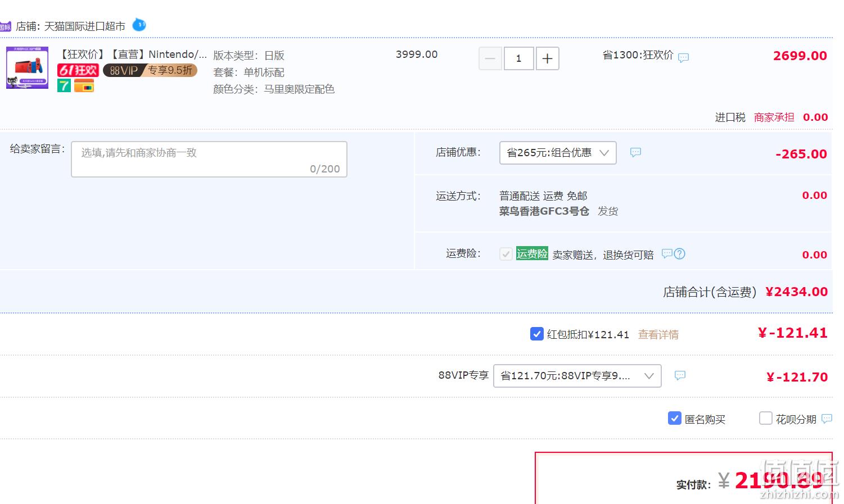The image size is (844, 504).
Task: Click the green 运费险 badge
Action: 532,253
